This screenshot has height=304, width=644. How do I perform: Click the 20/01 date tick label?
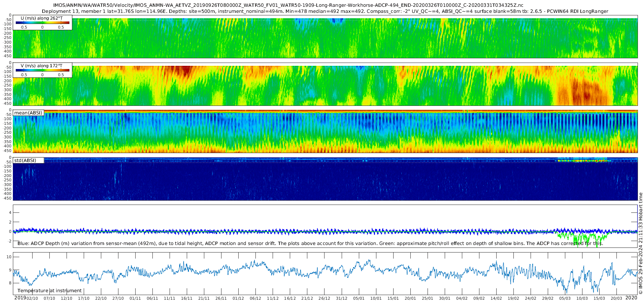(410, 298)
